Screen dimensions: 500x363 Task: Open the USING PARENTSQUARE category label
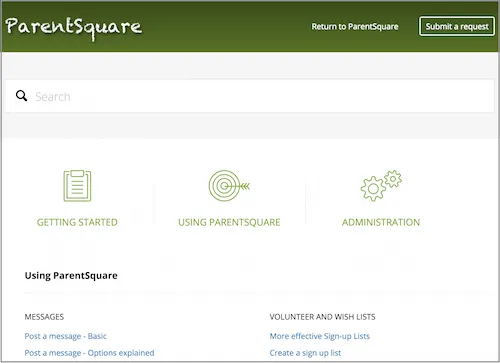point(229,222)
